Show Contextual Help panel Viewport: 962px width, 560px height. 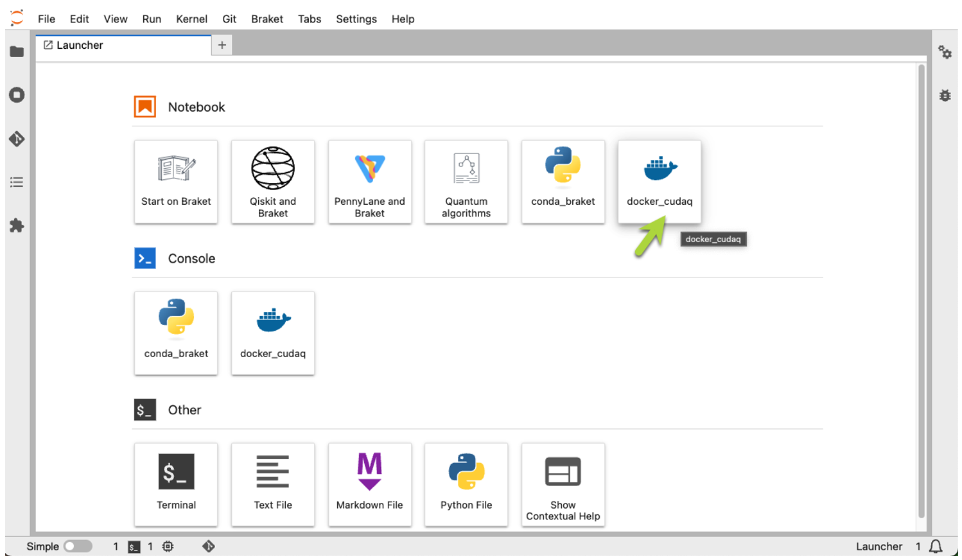pyautogui.click(x=563, y=485)
